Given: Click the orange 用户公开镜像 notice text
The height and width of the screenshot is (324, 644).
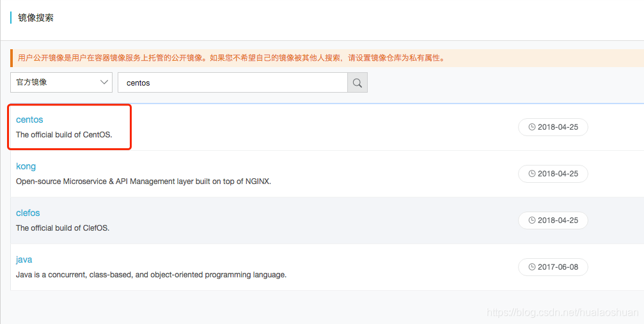Looking at the screenshot, I should pyautogui.click(x=232, y=58).
